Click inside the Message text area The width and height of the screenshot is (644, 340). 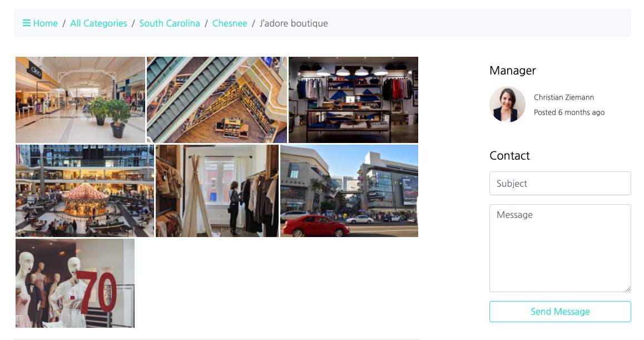click(x=560, y=248)
